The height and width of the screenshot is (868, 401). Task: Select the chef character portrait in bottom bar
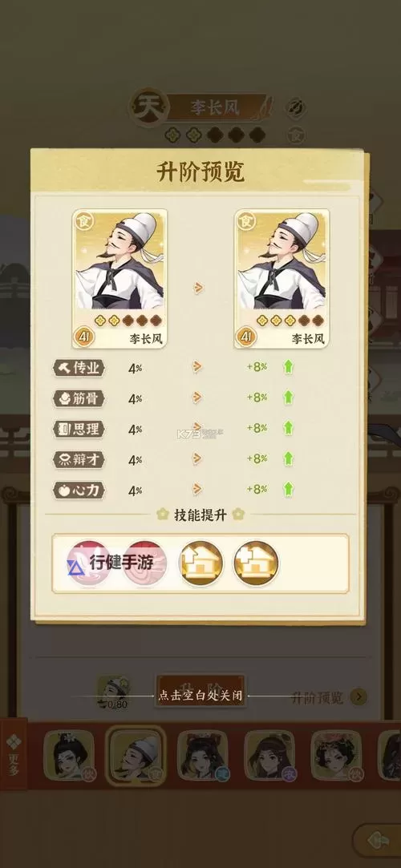point(136,756)
